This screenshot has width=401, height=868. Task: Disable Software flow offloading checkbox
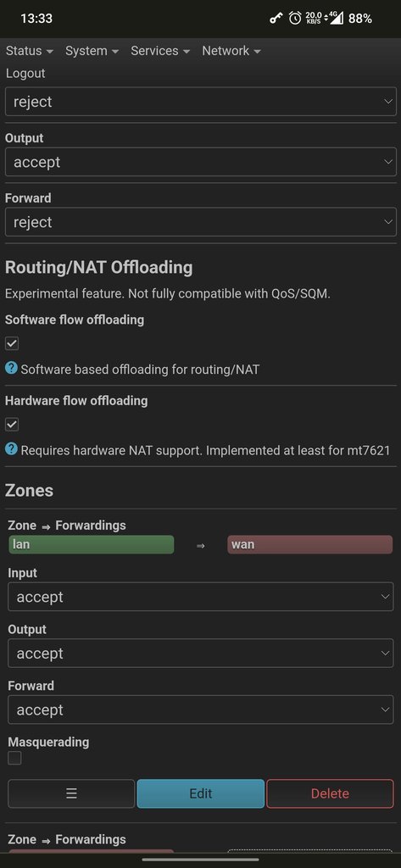pos(12,343)
